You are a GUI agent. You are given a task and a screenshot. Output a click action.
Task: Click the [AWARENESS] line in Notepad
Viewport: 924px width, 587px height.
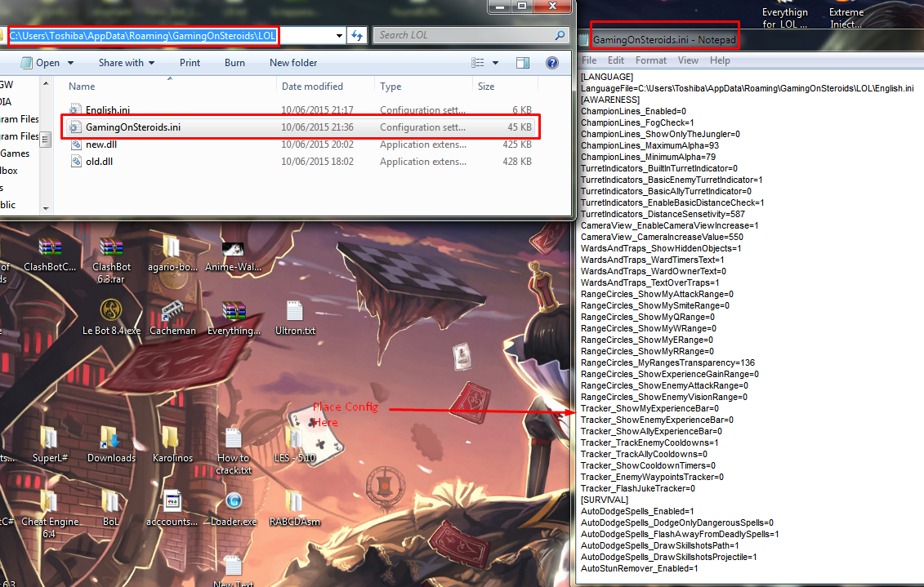[x=610, y=100]
